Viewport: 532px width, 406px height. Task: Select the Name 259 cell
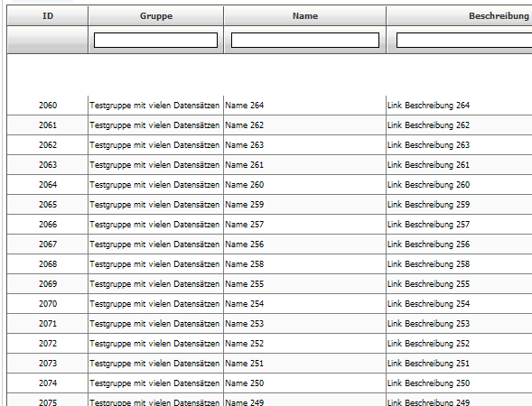[x=304, y=205]
